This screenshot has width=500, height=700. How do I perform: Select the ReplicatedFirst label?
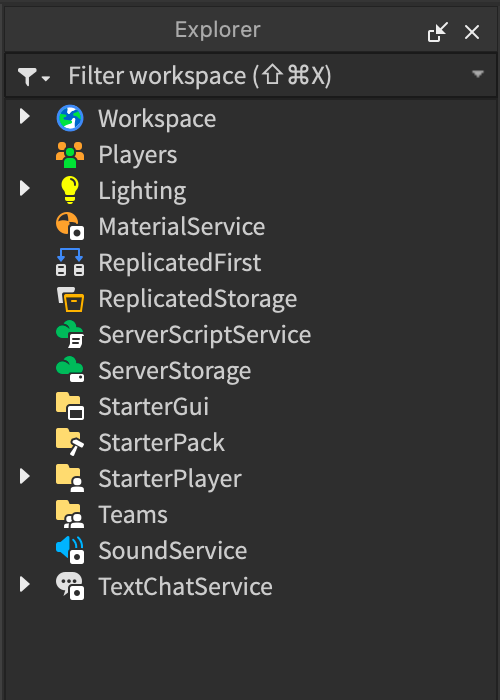click(180, 262)
